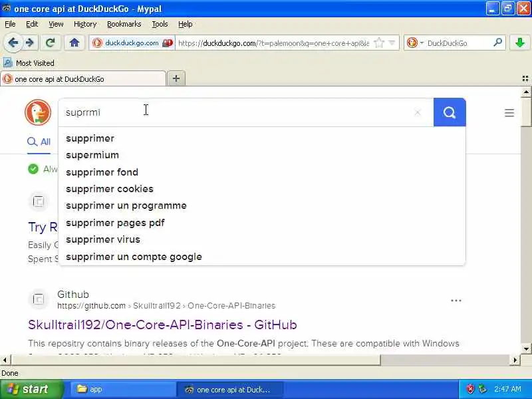Click the vertical scrollbar up arrow
Image resolution: width=532 pixels, height=399 pixels.
click(x=526, y=92)
